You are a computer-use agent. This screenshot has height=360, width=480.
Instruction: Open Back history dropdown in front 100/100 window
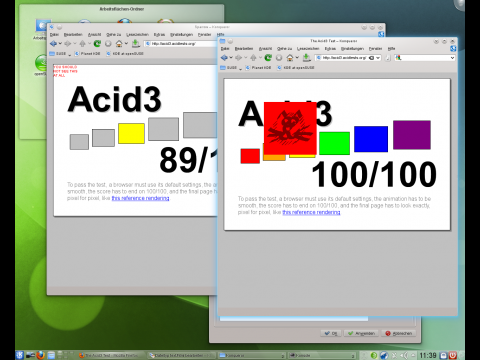[x=231, y=58]
